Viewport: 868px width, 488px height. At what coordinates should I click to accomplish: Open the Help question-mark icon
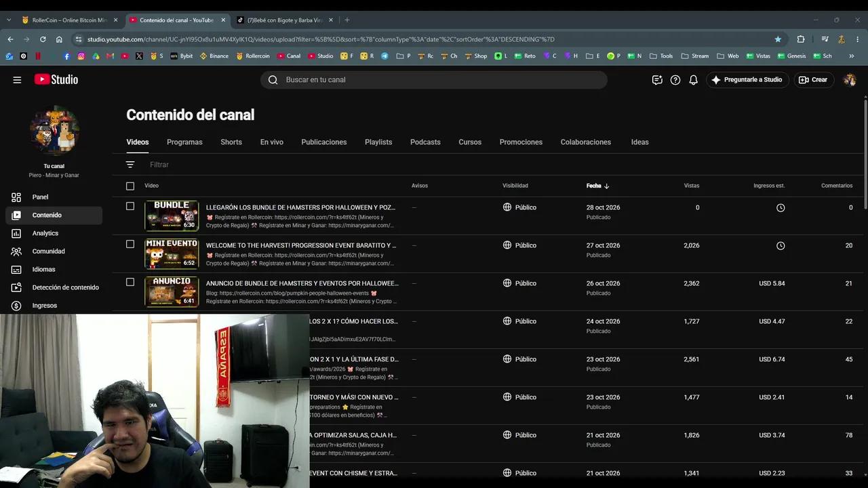675,80
